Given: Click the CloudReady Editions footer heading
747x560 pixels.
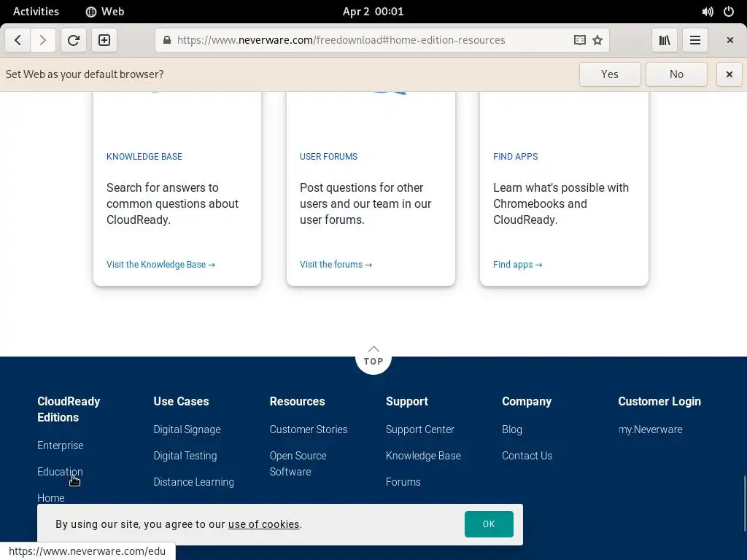Looking at the screenshot, I should click(x=69, y=409).
